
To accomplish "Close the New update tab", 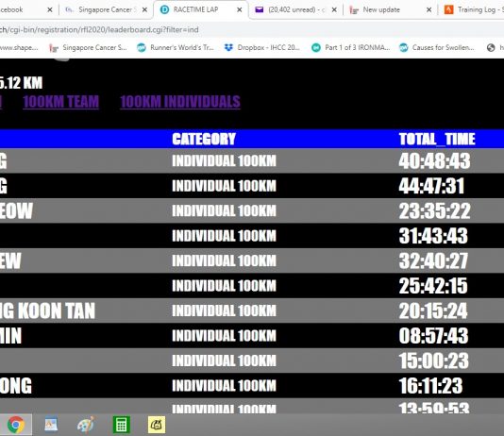I will click(428, 10).
